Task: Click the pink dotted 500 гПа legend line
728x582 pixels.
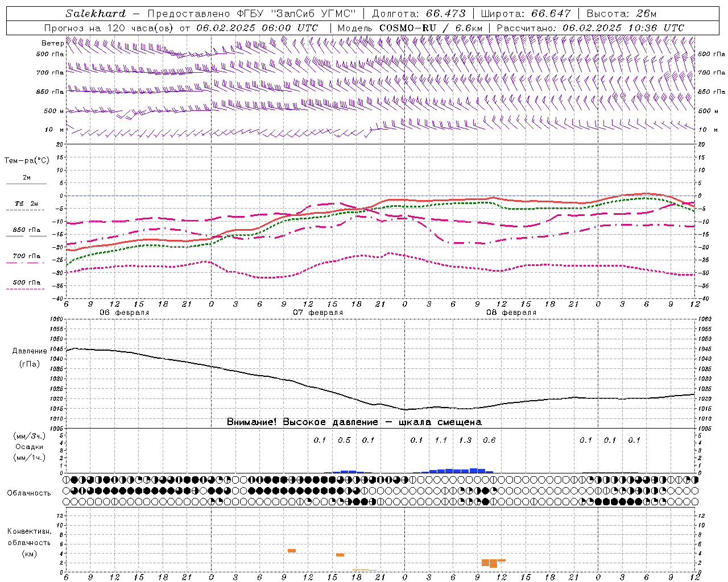Action: 25,289
